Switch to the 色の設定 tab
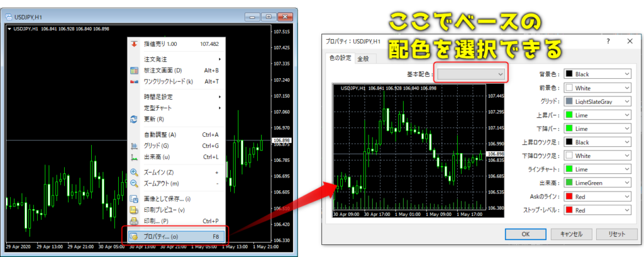The image size is (644, 257). (340, 58)
